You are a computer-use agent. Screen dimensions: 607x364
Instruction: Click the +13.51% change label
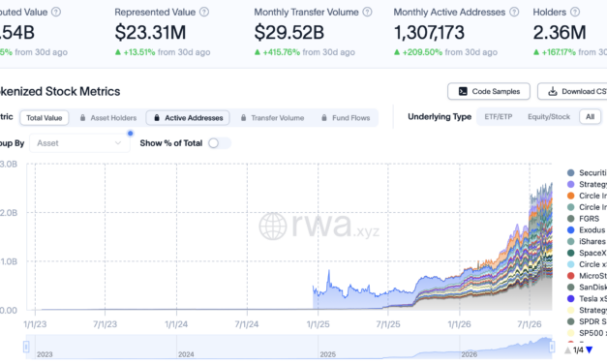click(x=139, y=52)
